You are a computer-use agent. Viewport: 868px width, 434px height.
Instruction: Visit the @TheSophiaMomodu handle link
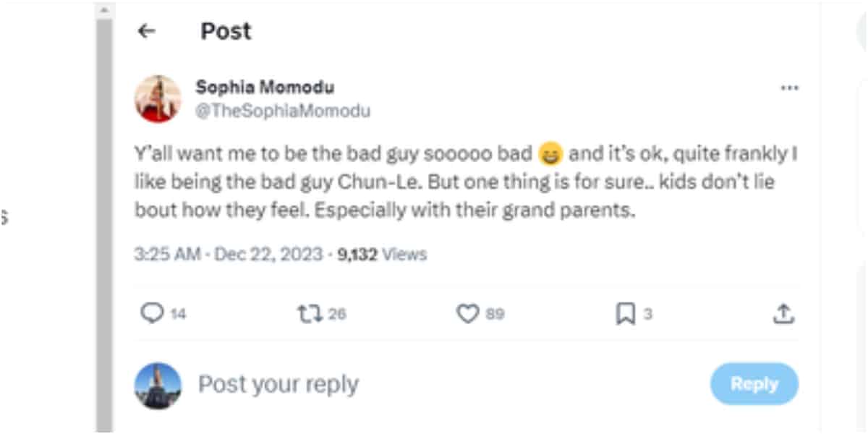point(283,111)
